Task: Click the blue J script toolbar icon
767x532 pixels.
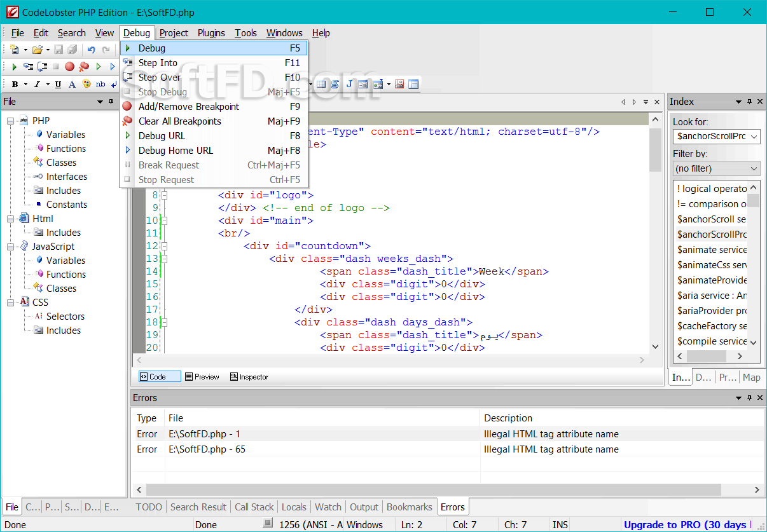Action: 349,84
